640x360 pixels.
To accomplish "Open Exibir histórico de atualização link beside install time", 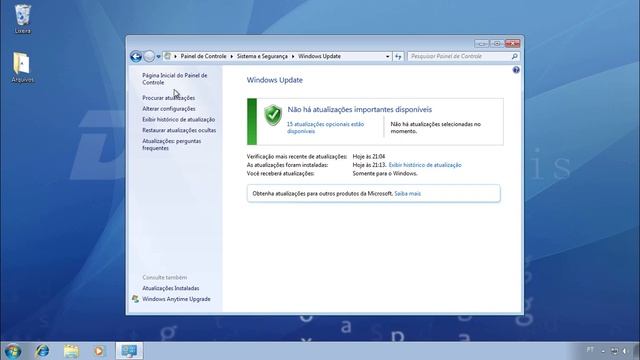I will 425,165.
